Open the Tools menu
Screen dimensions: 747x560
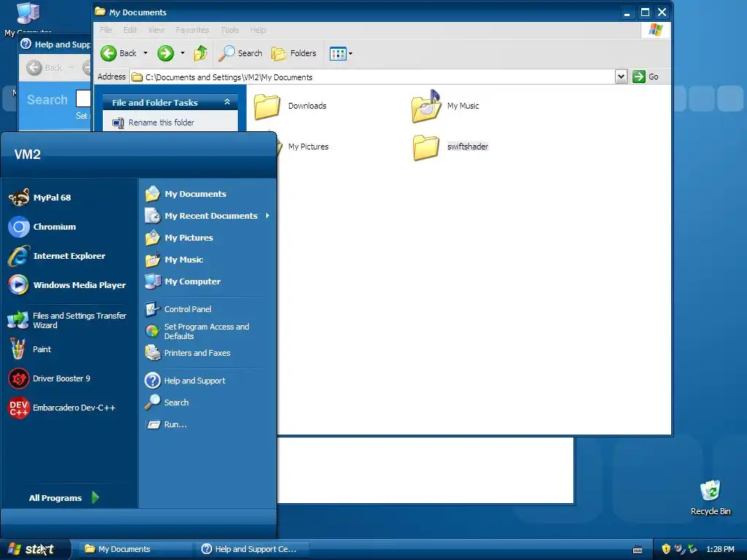tap(230, 30)
